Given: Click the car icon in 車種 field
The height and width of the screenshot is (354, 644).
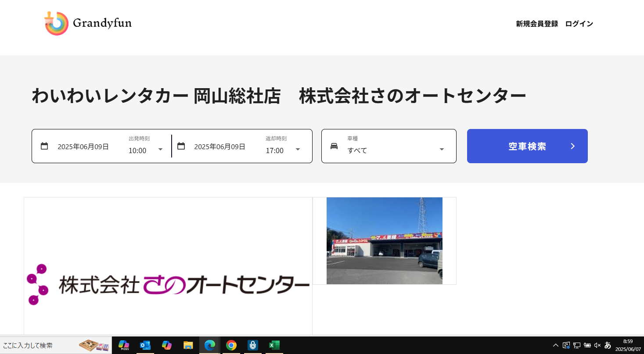Looking at the screenshot, I should (334, 146).
